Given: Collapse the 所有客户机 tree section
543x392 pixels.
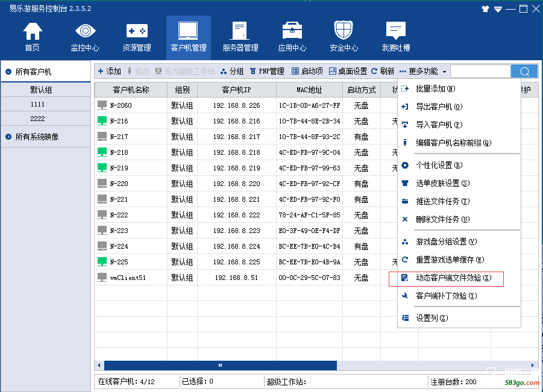Looking at the screenshot, I should click(8, 72).
